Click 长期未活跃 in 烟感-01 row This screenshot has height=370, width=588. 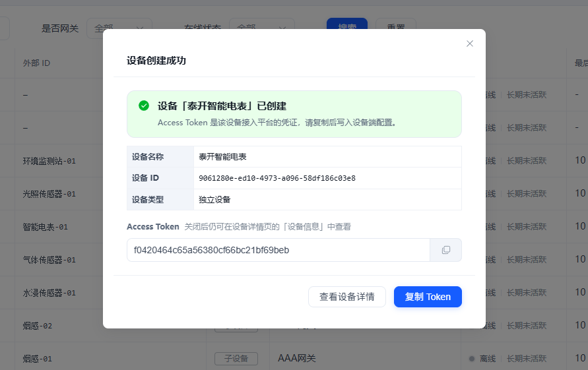click(527, 359)
